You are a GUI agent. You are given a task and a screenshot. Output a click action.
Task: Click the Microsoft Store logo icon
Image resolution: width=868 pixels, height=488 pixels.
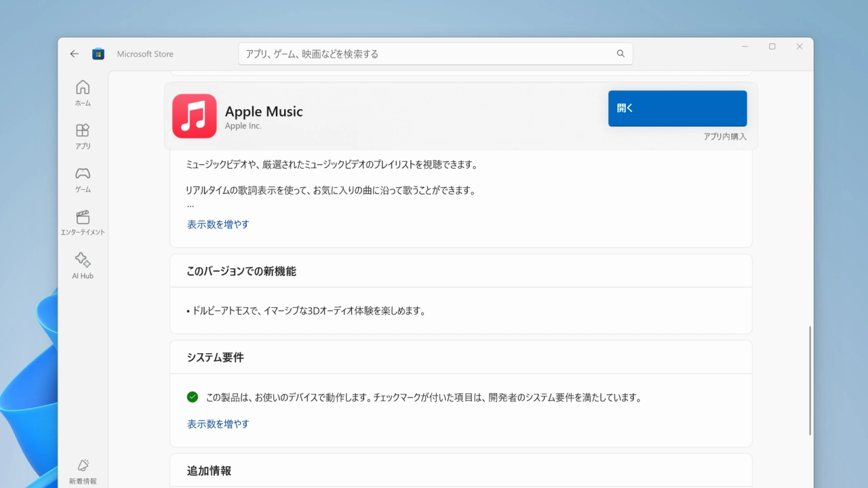point(98,54)
